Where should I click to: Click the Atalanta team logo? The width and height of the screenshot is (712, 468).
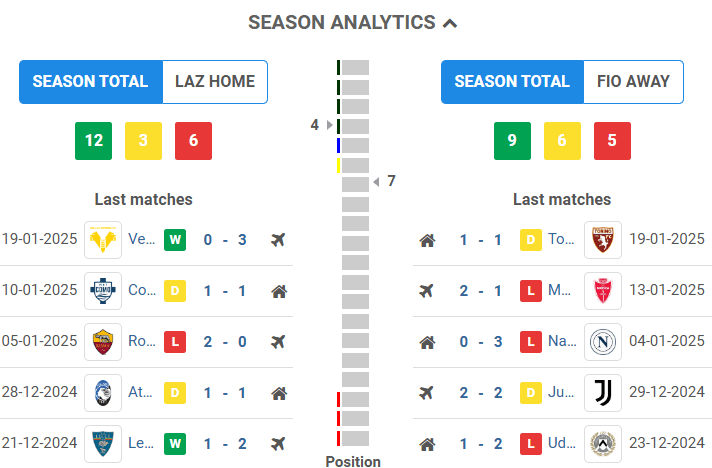104,393
